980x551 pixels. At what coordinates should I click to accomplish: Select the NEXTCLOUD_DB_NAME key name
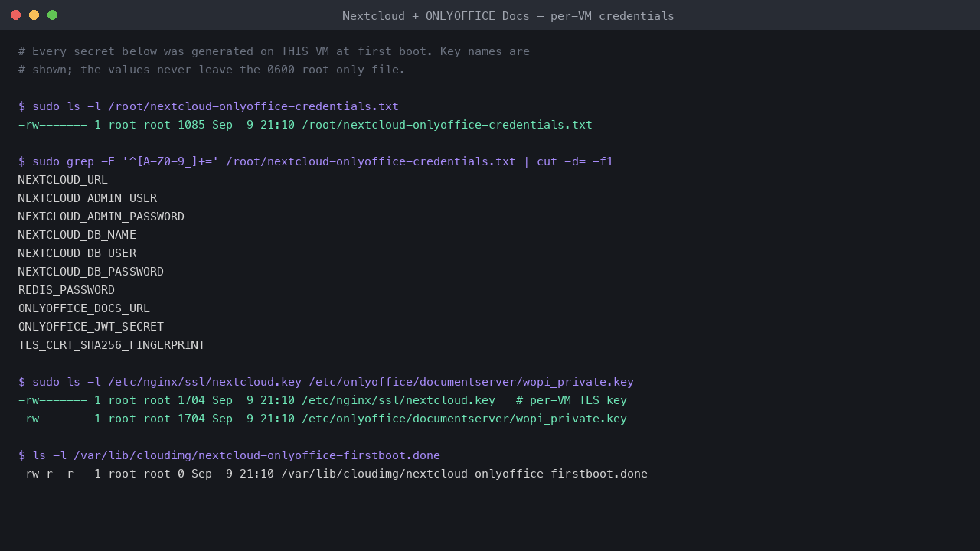pos(77,235)
